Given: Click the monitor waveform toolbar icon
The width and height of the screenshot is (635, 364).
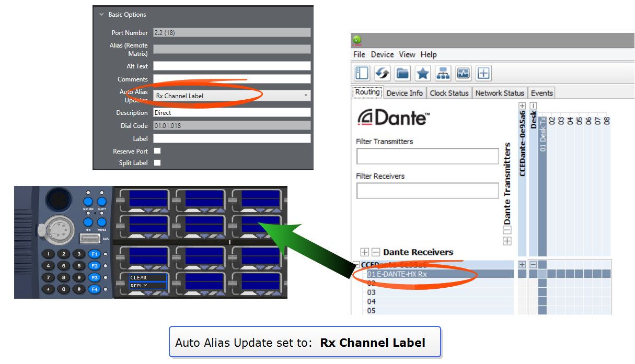Looking at the screenshot, I should (464, 73).
